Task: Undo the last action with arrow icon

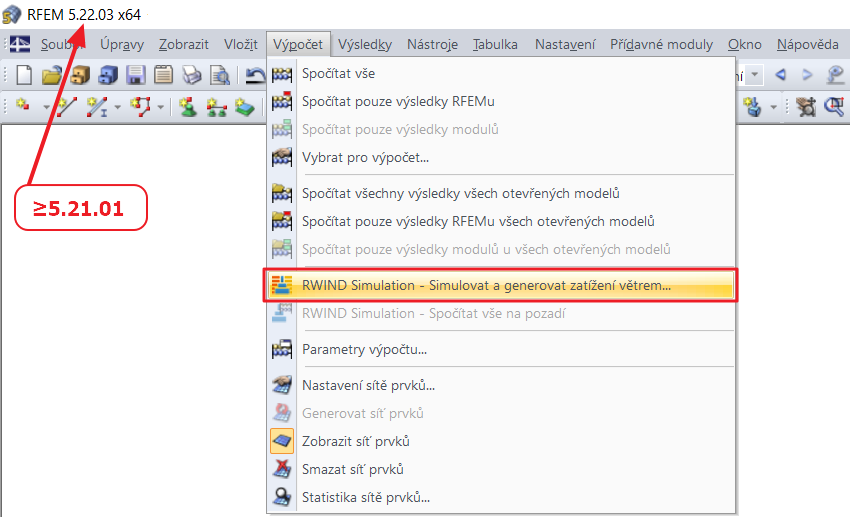Action: click(255, 75)
